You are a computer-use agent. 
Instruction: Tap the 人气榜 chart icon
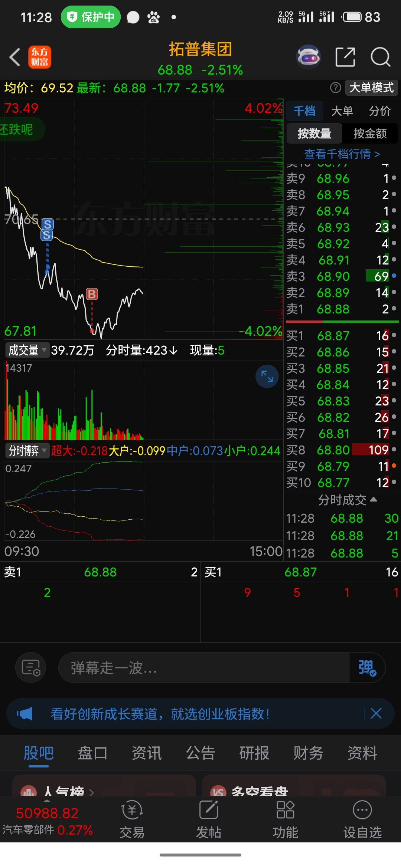tap(29, 792)
